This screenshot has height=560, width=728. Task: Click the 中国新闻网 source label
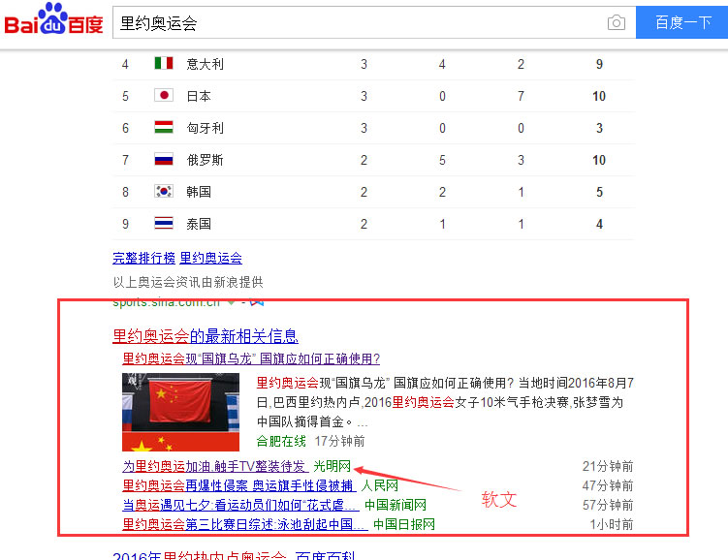[396, 505]
